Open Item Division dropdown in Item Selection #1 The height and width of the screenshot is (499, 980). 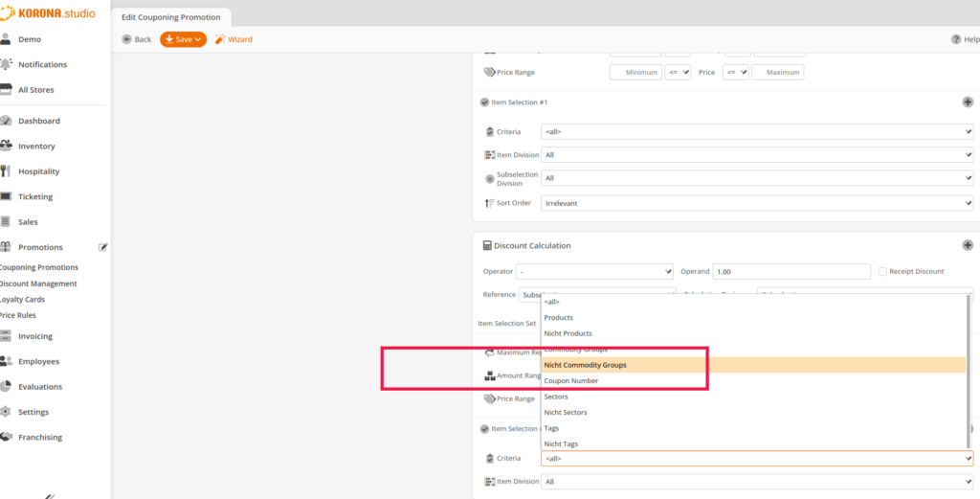(x=757, y=154)
